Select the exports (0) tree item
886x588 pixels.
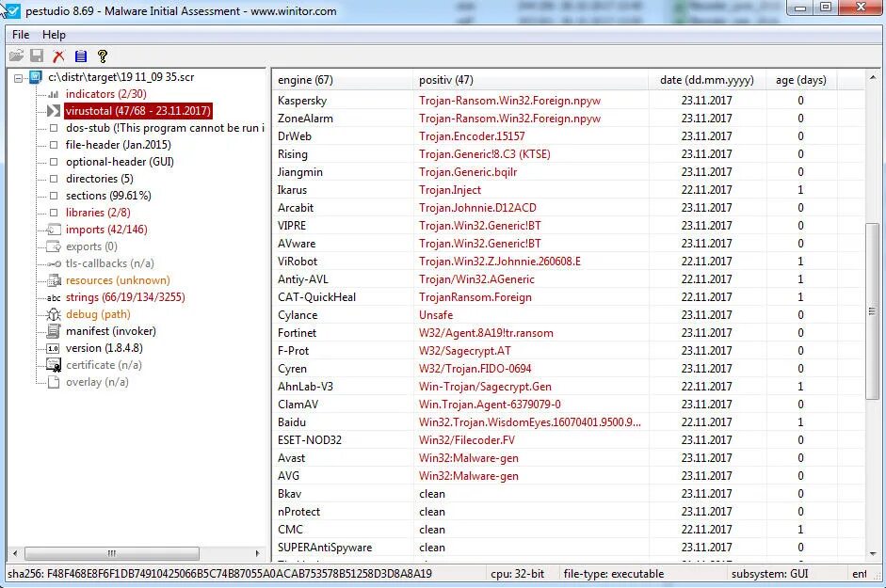click(x=91, y=246)
